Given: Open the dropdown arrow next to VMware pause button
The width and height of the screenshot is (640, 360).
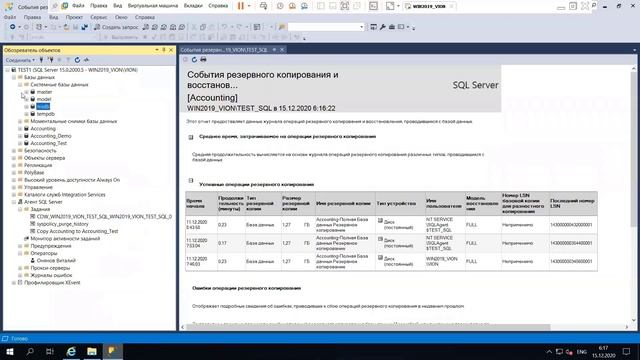Looking at the screenshot, I should coord(249,6).
